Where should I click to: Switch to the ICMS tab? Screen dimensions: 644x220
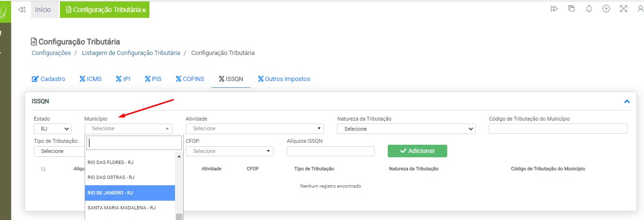[x=90, y=79]
